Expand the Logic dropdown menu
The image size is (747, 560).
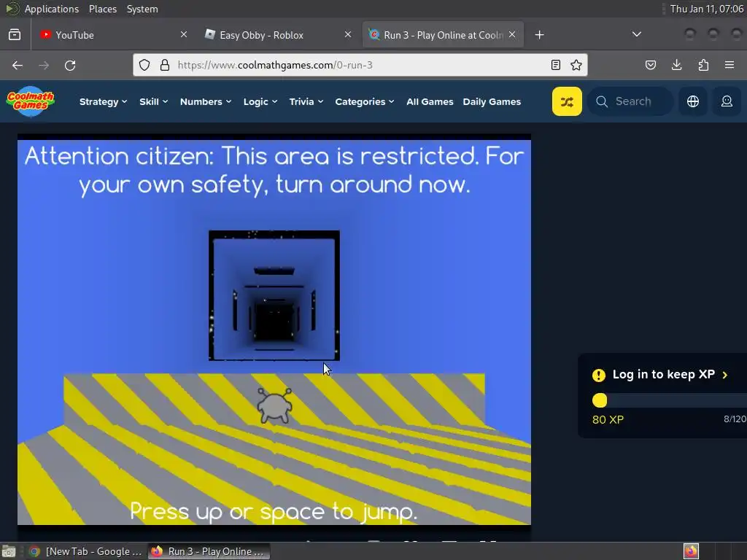[260, 101]
